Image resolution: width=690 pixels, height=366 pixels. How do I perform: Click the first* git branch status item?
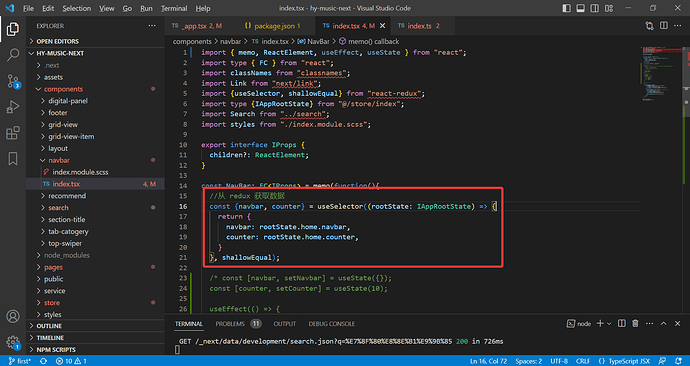click(x=20, y=361)
